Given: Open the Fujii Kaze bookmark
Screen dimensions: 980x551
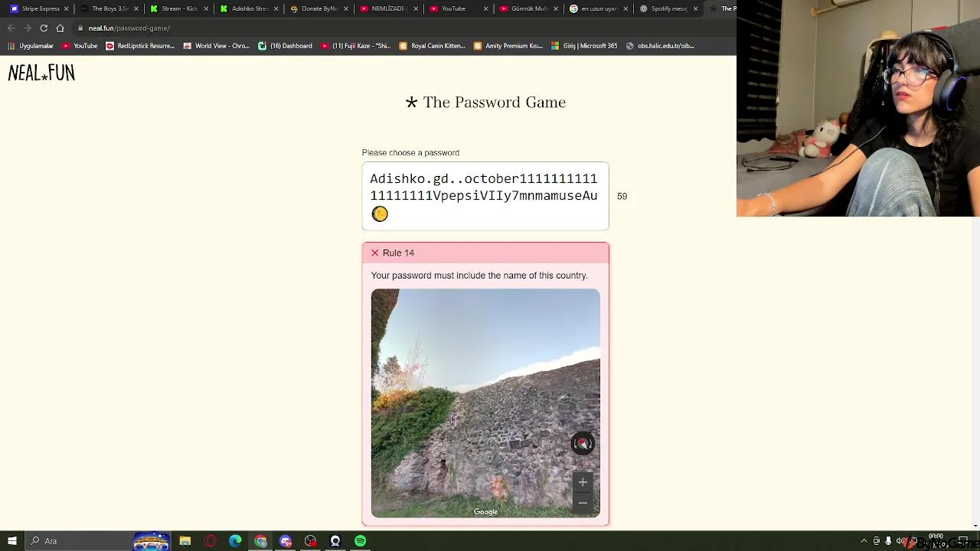Looking at the screenshot, I should click(356, 46).
